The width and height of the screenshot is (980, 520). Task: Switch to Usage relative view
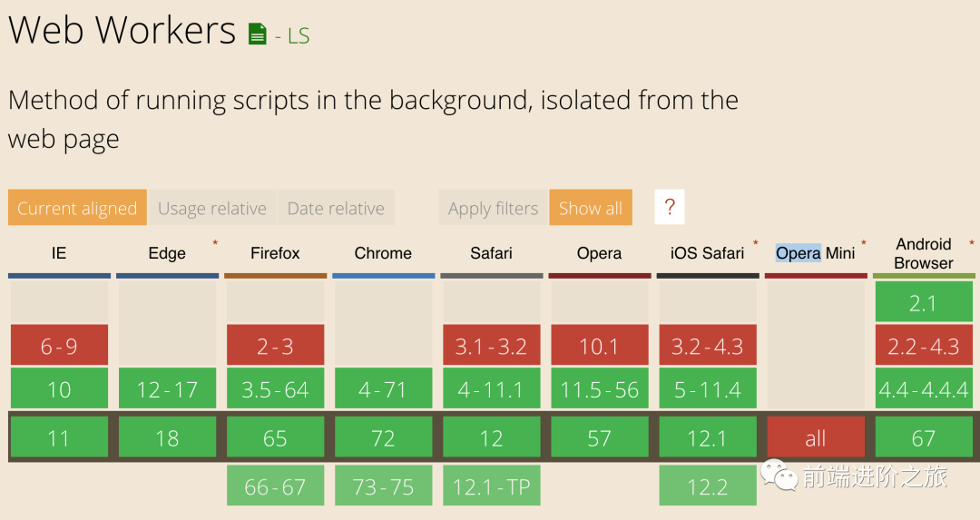click(x=212, y=208)
